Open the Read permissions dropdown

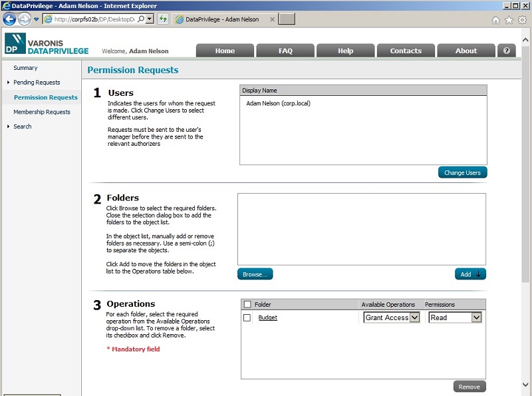click(x=455, y=317)
